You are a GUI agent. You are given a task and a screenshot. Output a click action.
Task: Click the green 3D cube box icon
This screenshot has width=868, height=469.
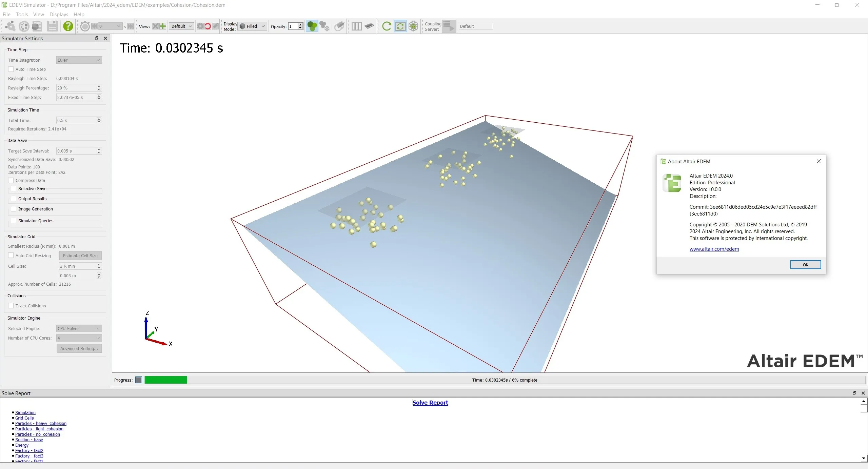[x=413, y=26]
